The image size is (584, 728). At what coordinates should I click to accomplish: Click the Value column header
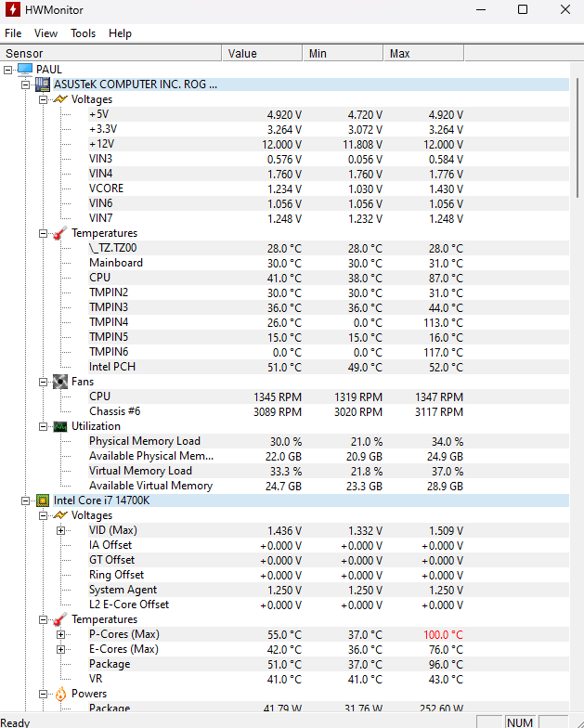pos(262,54)
